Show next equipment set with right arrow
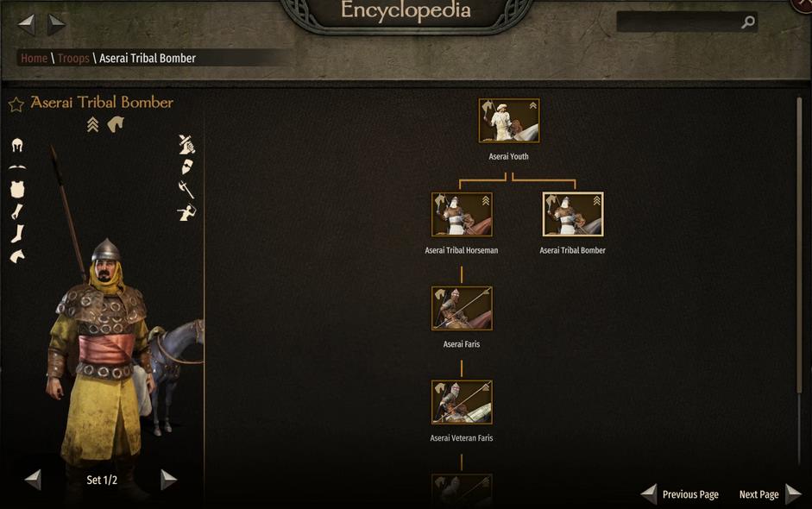812x509 pixels. click(168, 480)
